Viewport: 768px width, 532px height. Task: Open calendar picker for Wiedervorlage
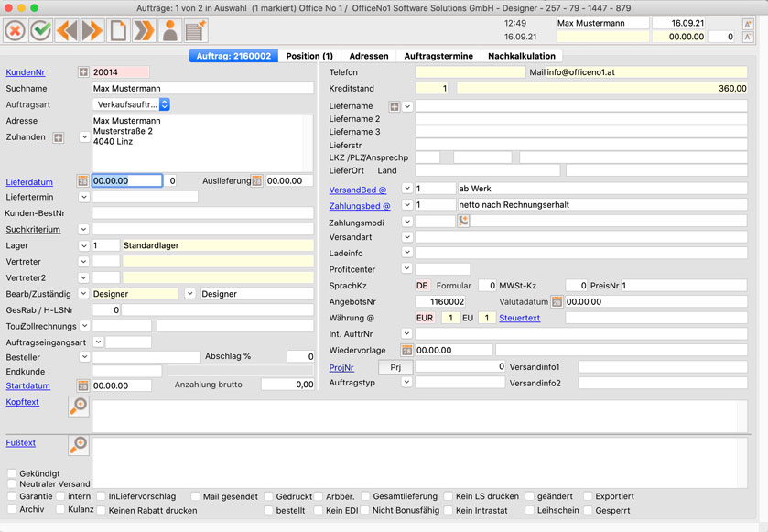(x=406, y=351)
